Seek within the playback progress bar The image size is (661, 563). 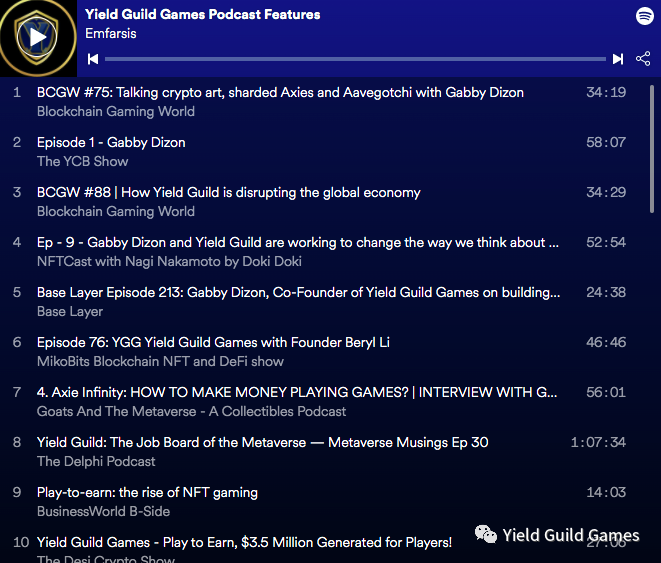coord(355,59)
